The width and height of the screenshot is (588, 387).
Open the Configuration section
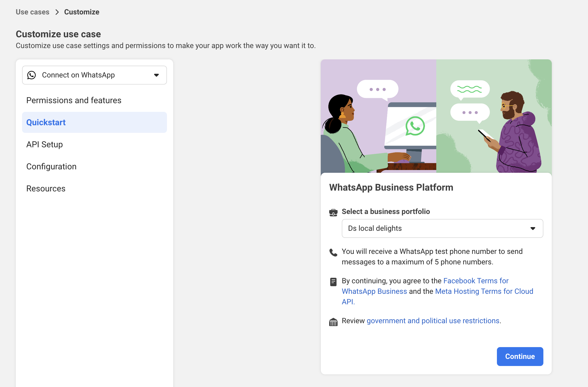tap(51, 166)
